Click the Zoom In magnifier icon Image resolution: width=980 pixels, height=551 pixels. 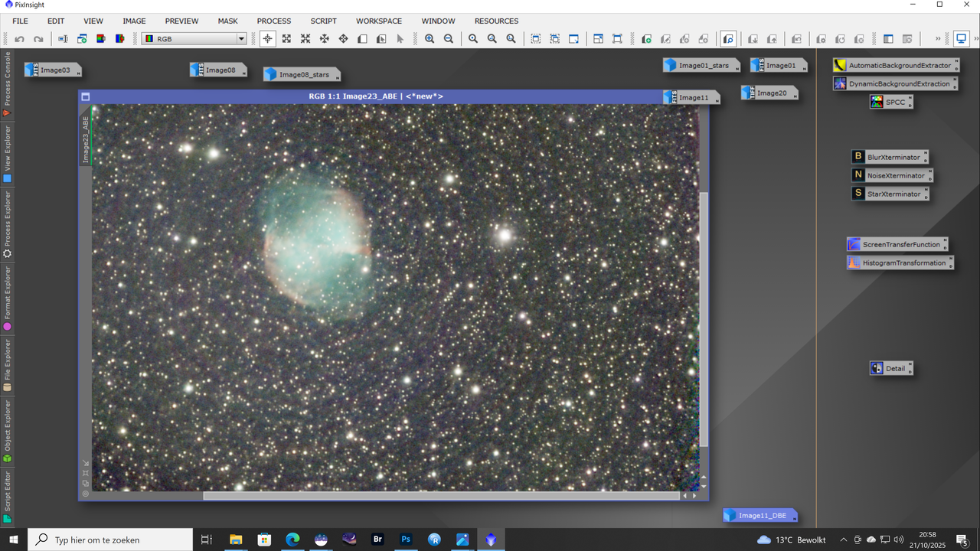tap(430, 39)
